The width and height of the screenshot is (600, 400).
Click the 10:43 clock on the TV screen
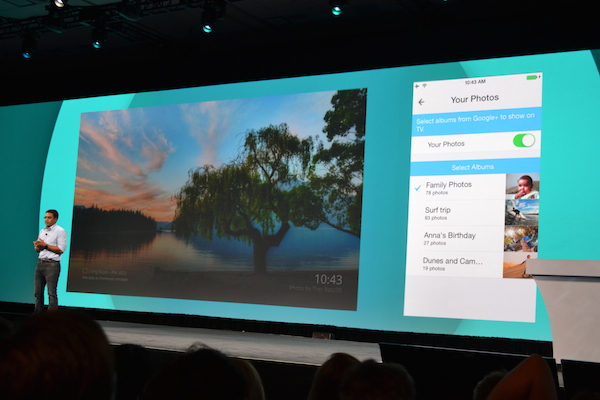click(328, 279)
